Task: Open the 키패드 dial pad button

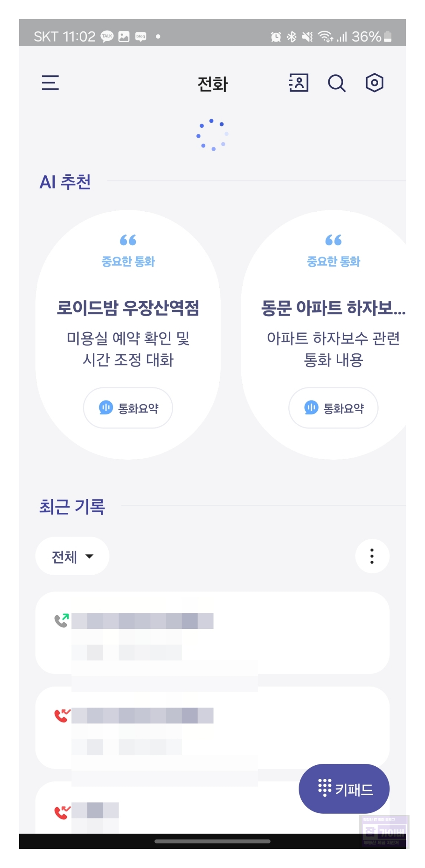Action: click(x=344, y=789)
